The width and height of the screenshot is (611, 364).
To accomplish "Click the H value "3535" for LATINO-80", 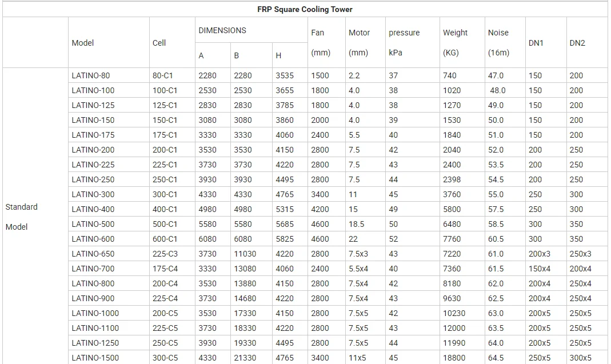I will pos(285,75).
